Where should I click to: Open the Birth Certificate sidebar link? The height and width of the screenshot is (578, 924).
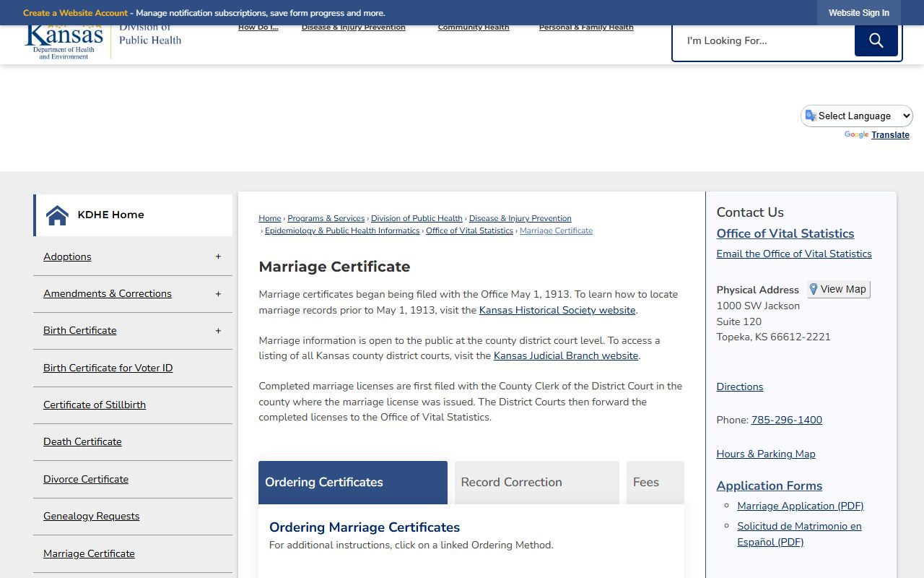click(79, 330)
